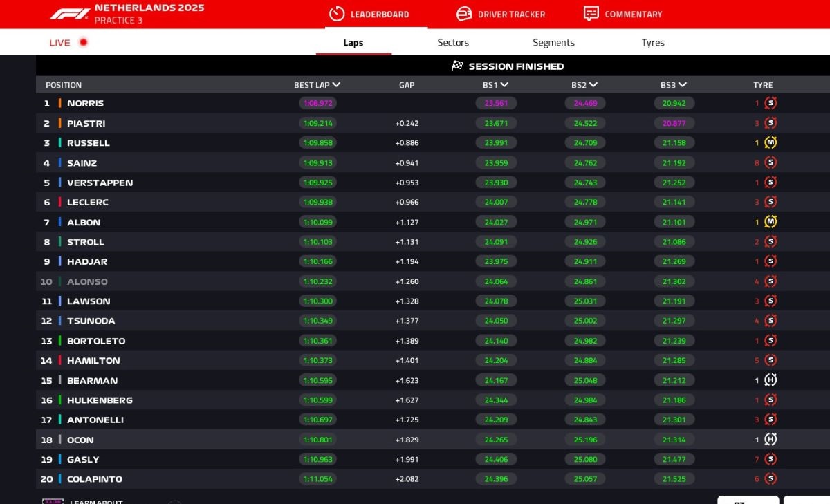Expand the BS2 column dropdown

[593, 85]
